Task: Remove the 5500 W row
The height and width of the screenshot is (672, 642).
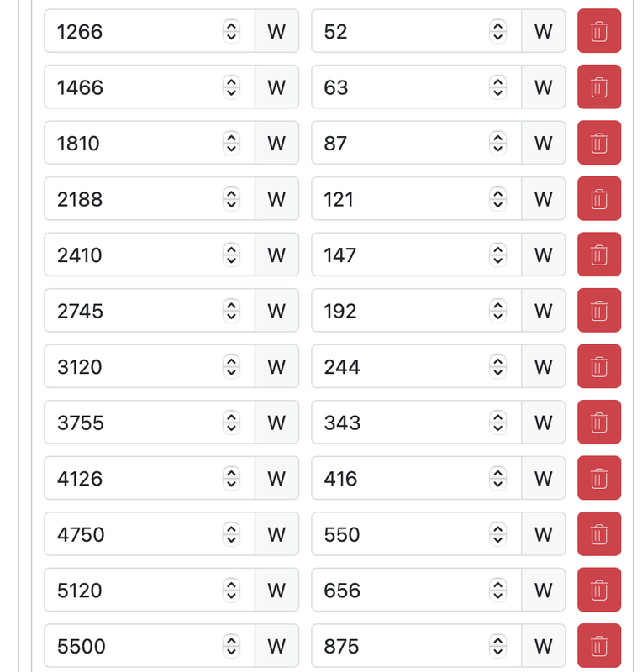Action: click(598, 645)
